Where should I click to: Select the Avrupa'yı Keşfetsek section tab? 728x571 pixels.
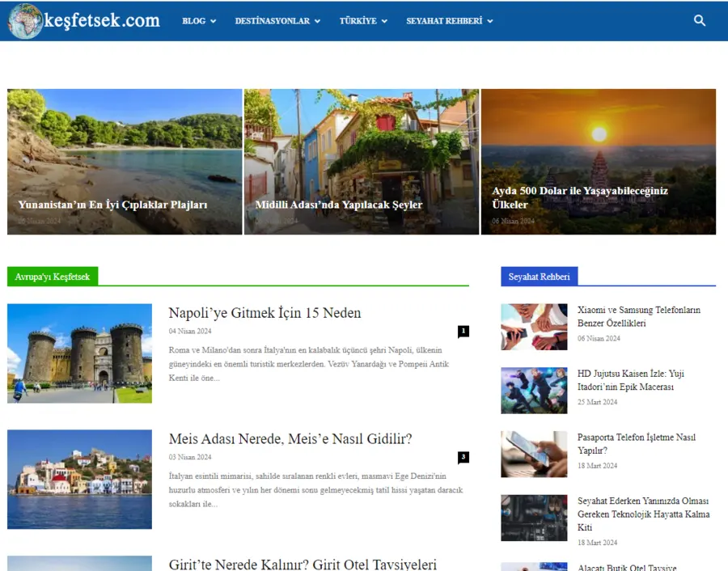coord(53,277)
